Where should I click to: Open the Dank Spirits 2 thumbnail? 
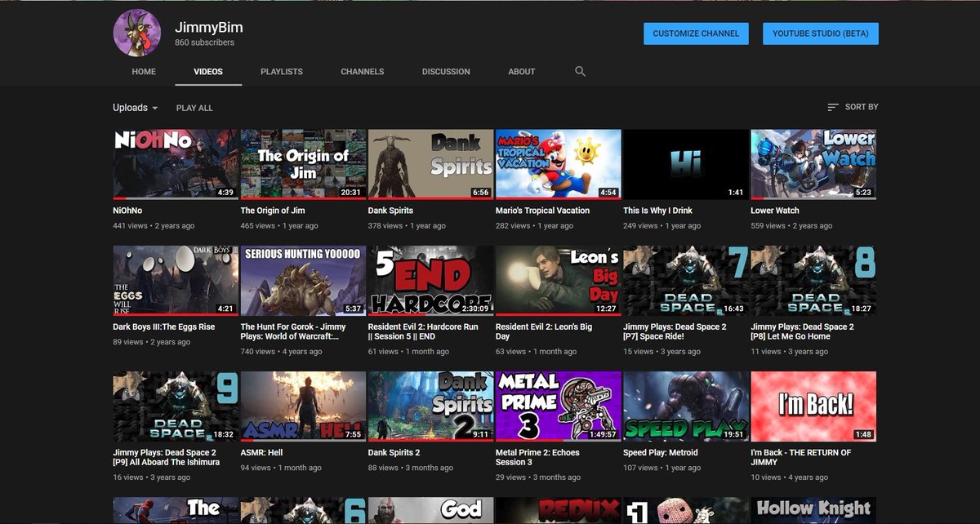click(x=430, y=406)
